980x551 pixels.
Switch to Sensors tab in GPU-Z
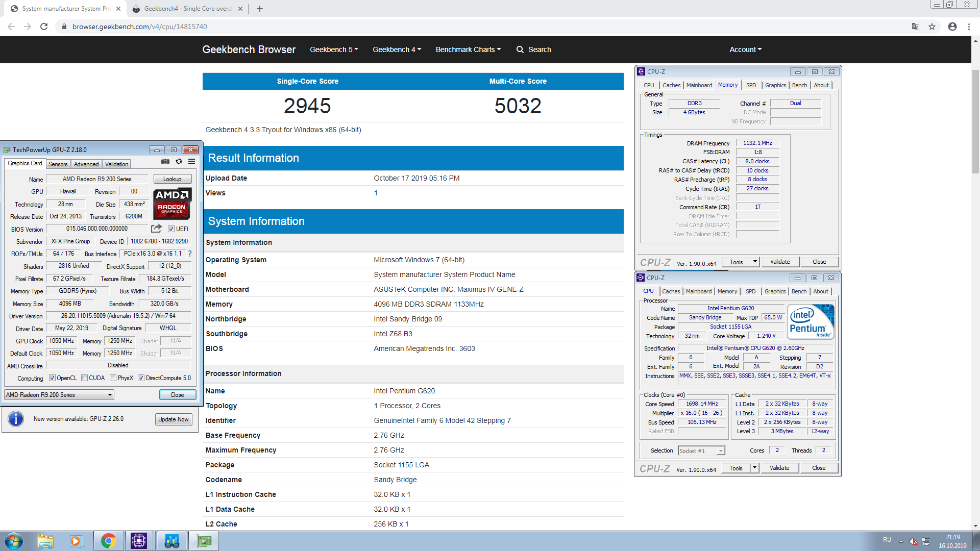pyautogui.click(x=58, y=164)
